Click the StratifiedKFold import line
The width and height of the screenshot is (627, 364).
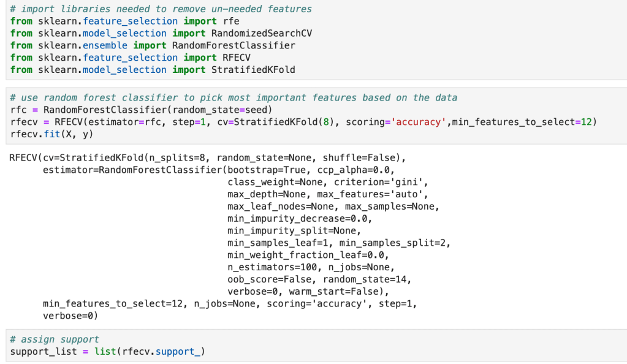click(x=153, y=70)
